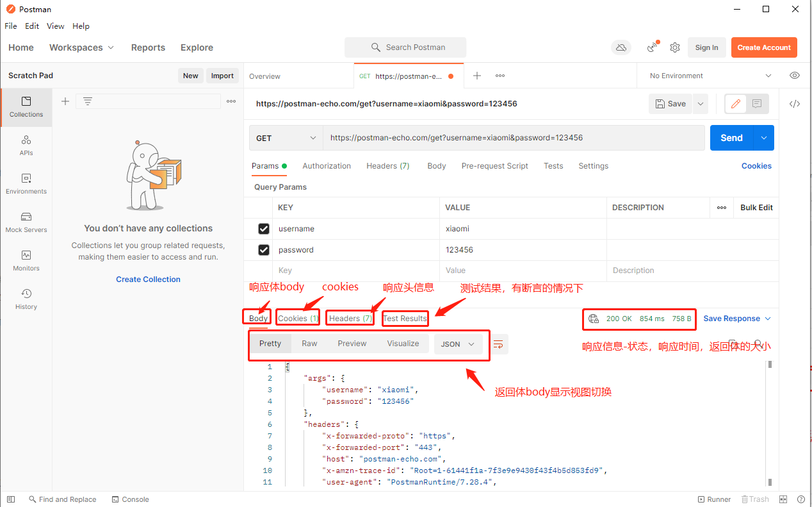Open the Help menu

81,26
